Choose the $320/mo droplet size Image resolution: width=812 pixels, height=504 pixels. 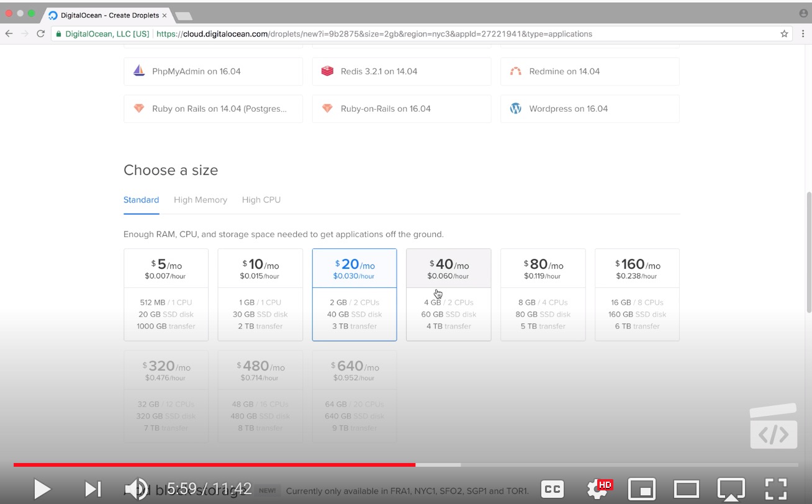166,397
